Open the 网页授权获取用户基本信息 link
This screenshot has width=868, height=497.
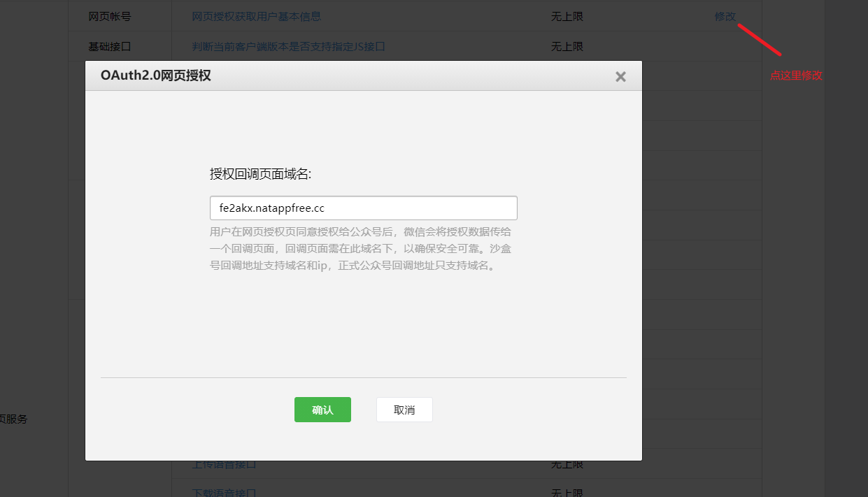(256, 16)
